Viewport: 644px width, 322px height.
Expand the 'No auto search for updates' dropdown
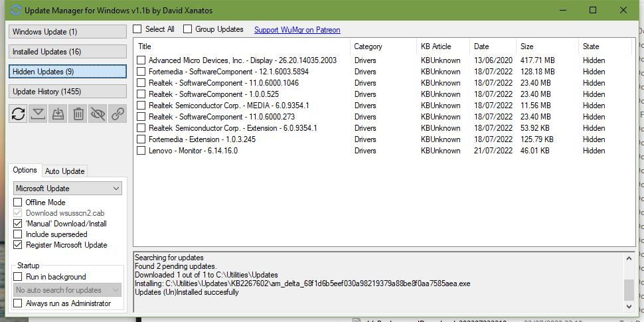[68, 290]
